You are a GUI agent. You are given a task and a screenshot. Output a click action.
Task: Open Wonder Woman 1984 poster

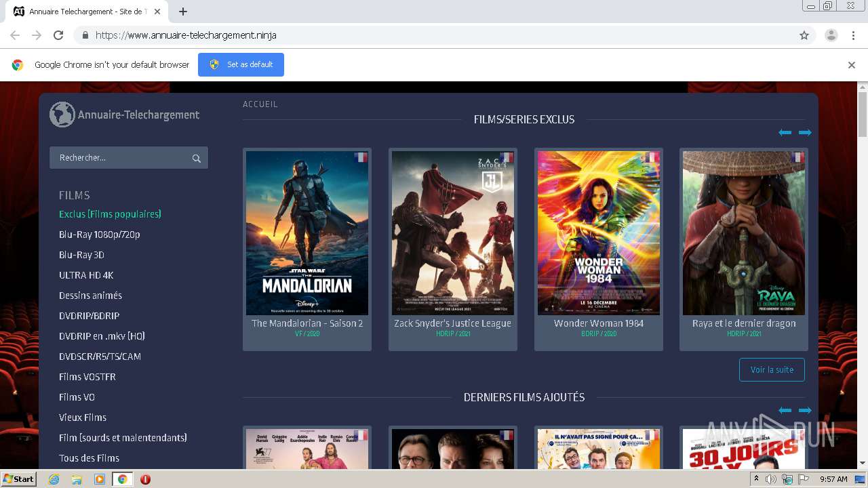(599, 233)
